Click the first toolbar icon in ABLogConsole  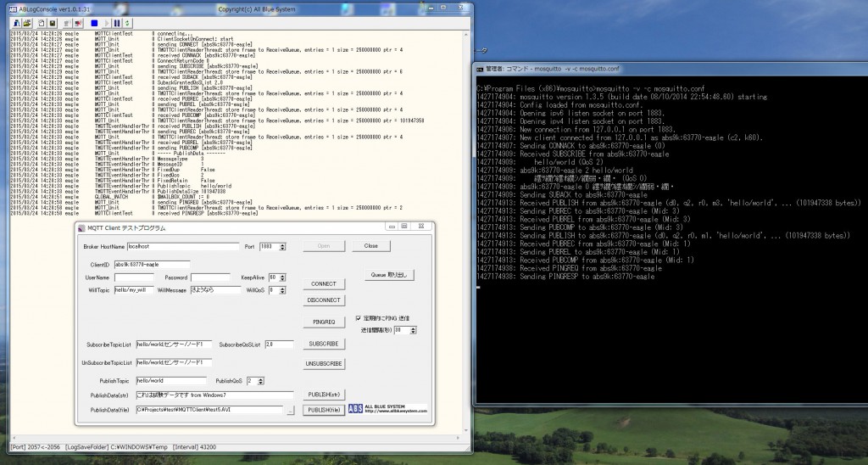(16, 23)
